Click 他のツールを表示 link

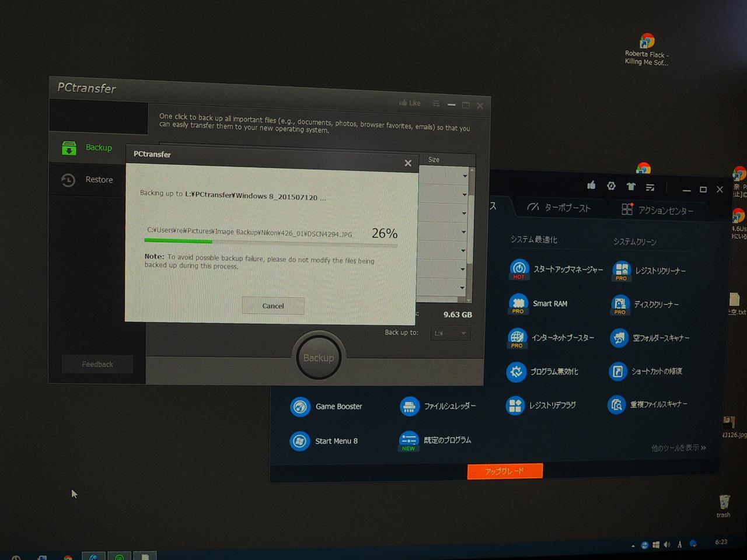tap(679, 448)
